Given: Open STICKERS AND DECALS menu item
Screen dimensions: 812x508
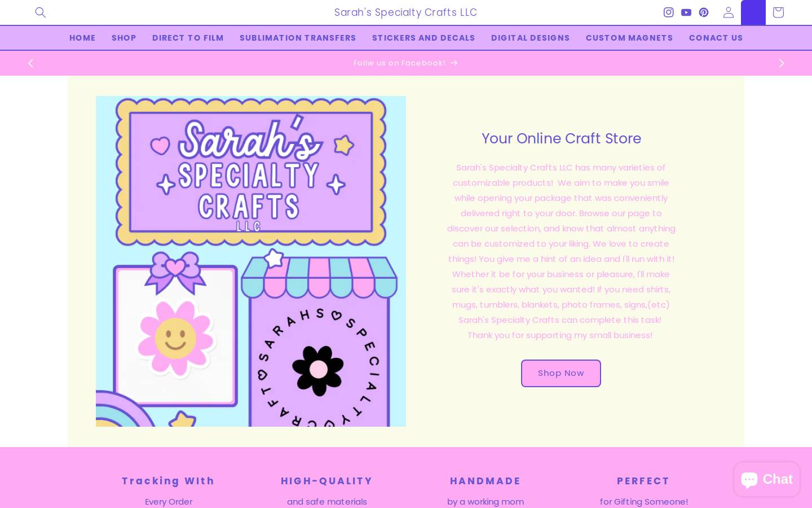Looking at the screenshot, I should pyautogui.click(x=423, y=38).
